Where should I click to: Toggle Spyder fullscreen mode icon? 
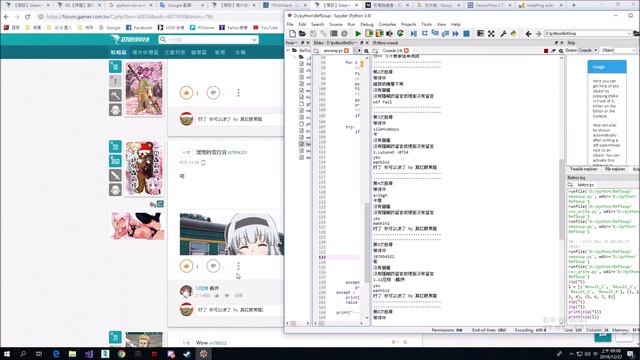pos(491,34)
